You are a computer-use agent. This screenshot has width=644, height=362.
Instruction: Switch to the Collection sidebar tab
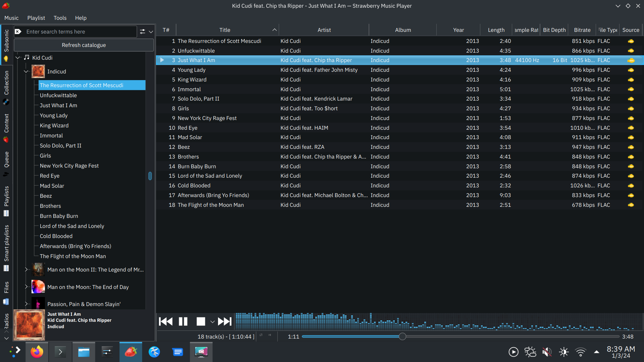point(6,87)
